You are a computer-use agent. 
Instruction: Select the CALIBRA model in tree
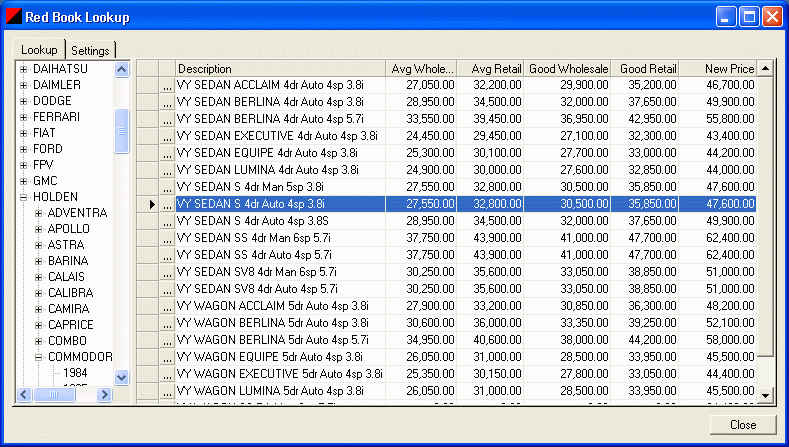pos(70,293)
